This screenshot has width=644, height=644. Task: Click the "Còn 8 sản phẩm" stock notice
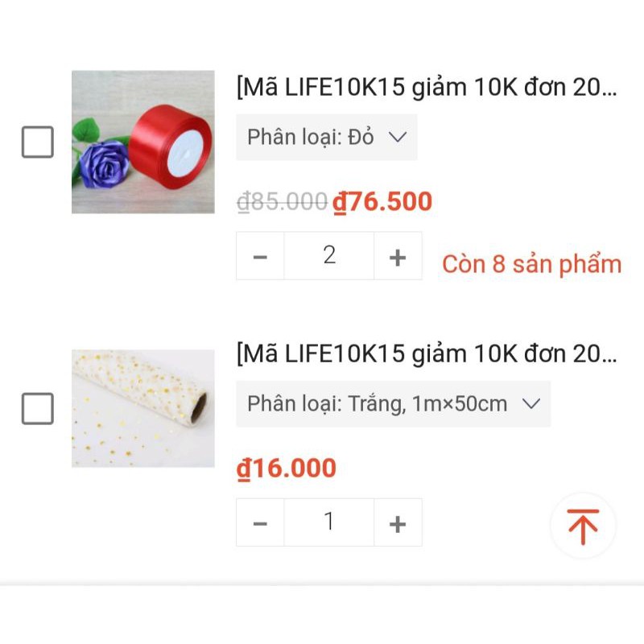pos(531,264)
